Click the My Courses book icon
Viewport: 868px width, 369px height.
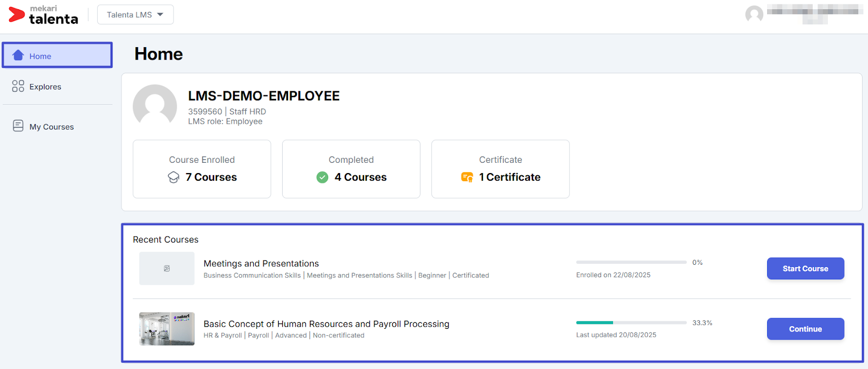coord(18,126)
